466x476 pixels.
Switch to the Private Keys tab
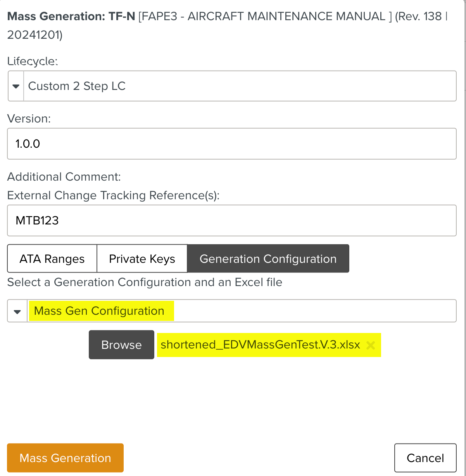142,259
